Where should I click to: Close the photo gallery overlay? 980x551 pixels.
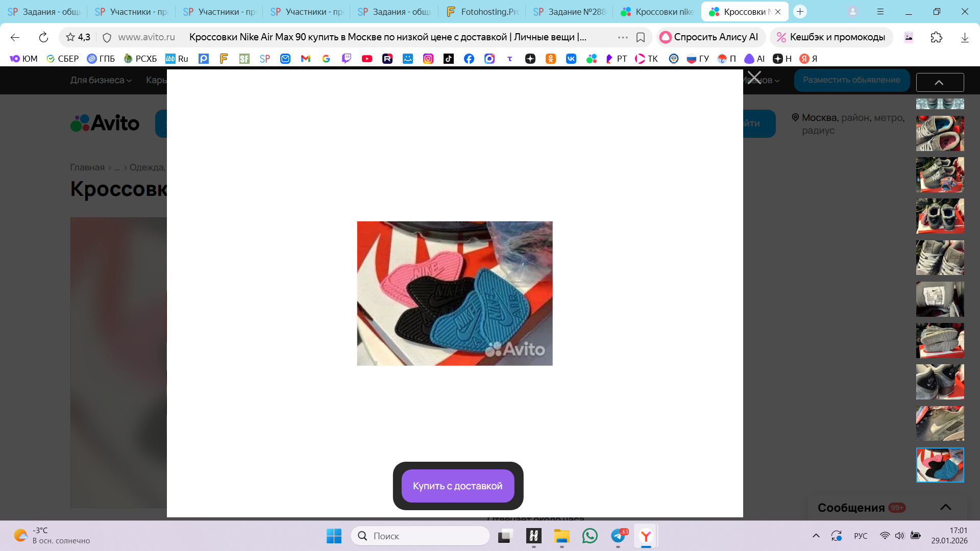click(754, 78)
